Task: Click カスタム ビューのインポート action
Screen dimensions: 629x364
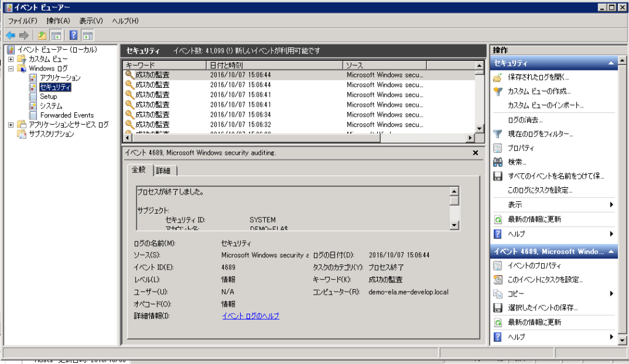Action: [x=545, y=106]
